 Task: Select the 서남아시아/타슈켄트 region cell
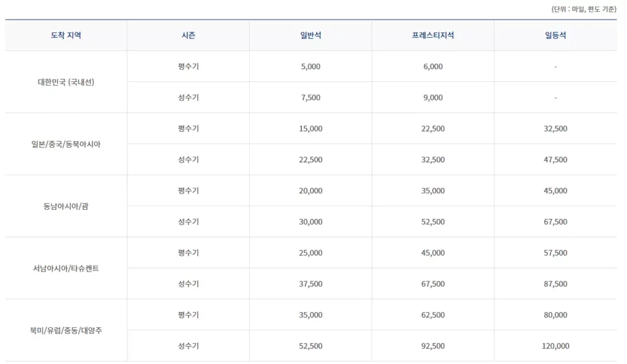coord(66,269)
